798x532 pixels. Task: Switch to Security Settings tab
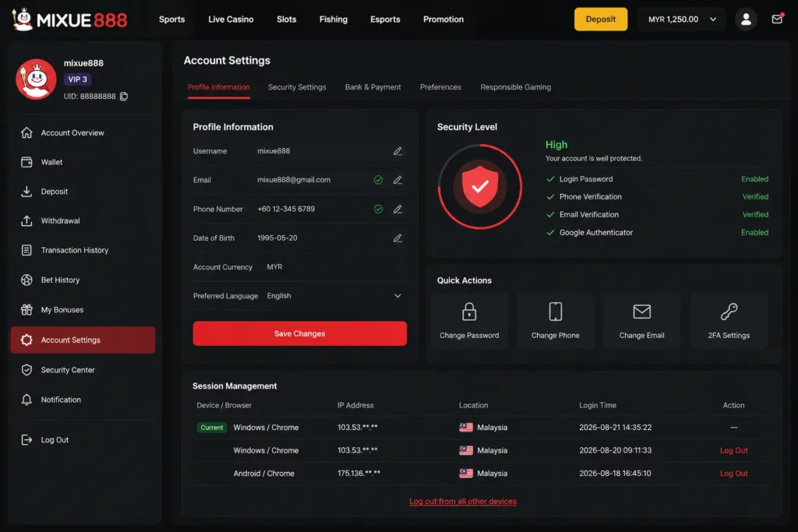click(x=297, y=87)
